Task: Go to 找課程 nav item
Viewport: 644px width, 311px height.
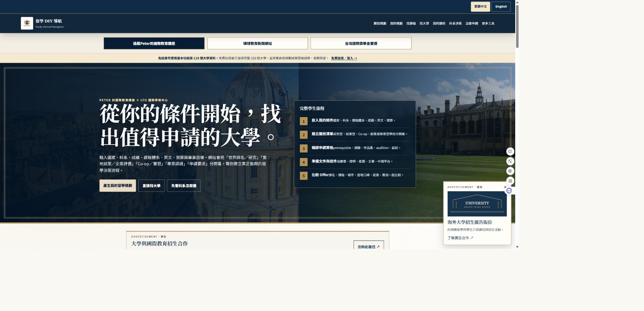Action: tap(411, 23)
